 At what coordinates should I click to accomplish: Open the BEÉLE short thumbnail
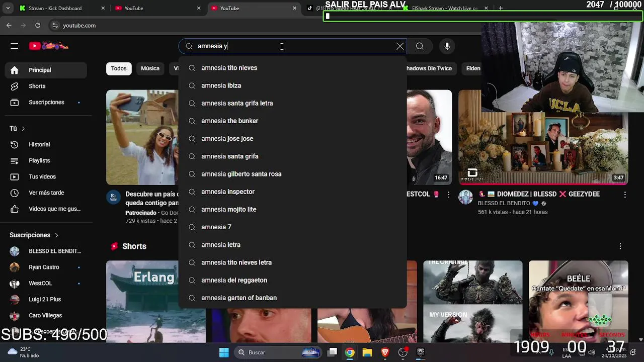578,302
